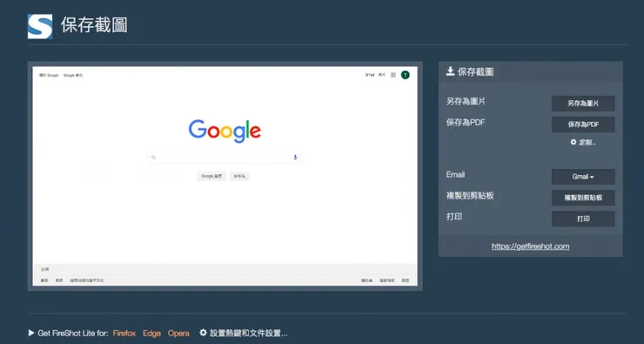The width and height of the screenshot is (644, 344).
Task: Open the https://getfireshot.com link
Action: tap(530, 246)
